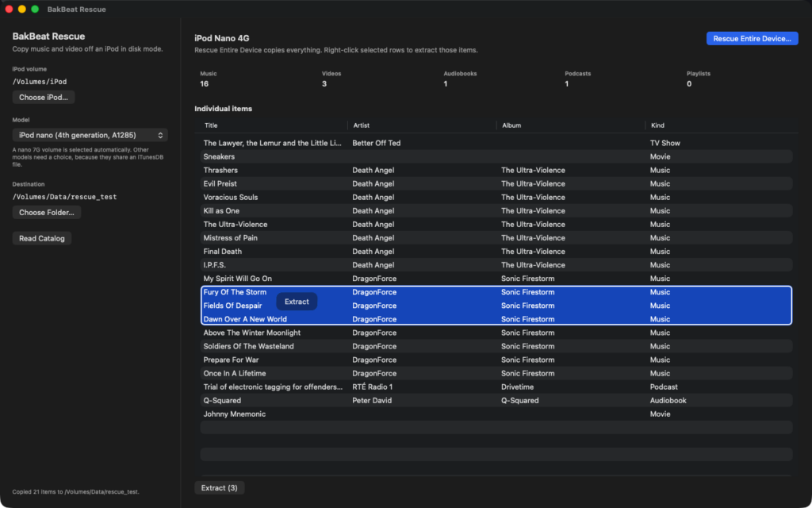The height and width of the screenshot is (508, 812).
Task: Click the Choose Folder... button
Action: [x=47, y=213]
